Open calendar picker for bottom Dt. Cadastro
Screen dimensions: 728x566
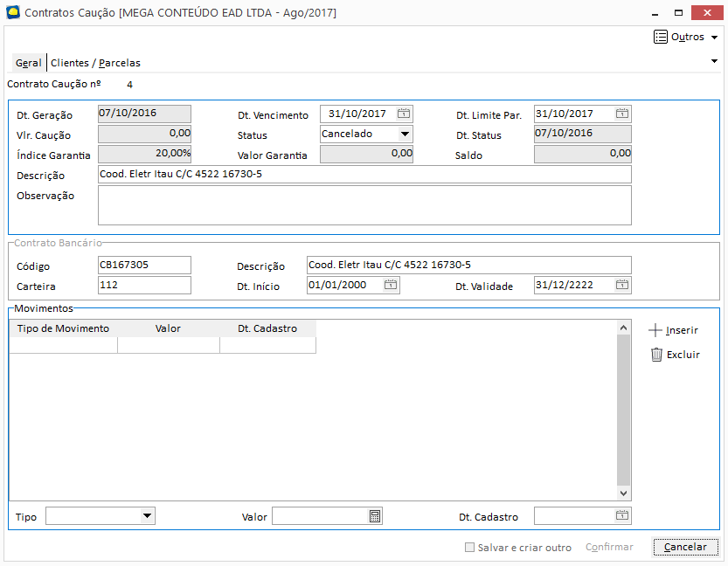click(x=622, y=515)
